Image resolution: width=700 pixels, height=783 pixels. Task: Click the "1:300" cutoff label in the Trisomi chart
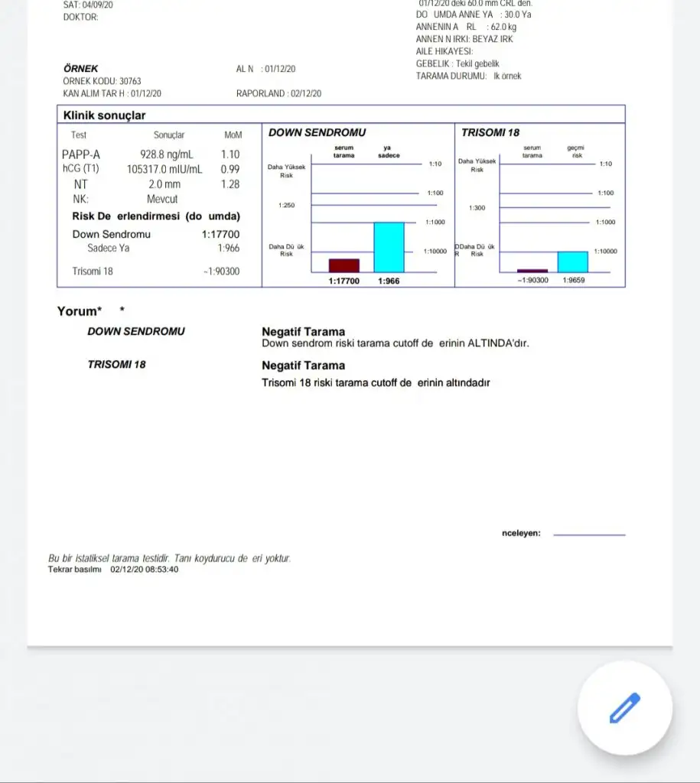[477, 208]
